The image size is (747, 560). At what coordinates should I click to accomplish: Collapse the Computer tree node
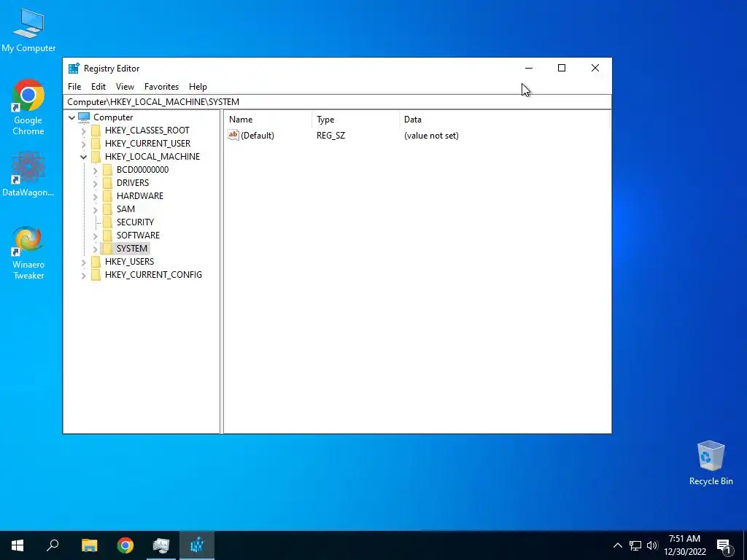coord(72,117)
